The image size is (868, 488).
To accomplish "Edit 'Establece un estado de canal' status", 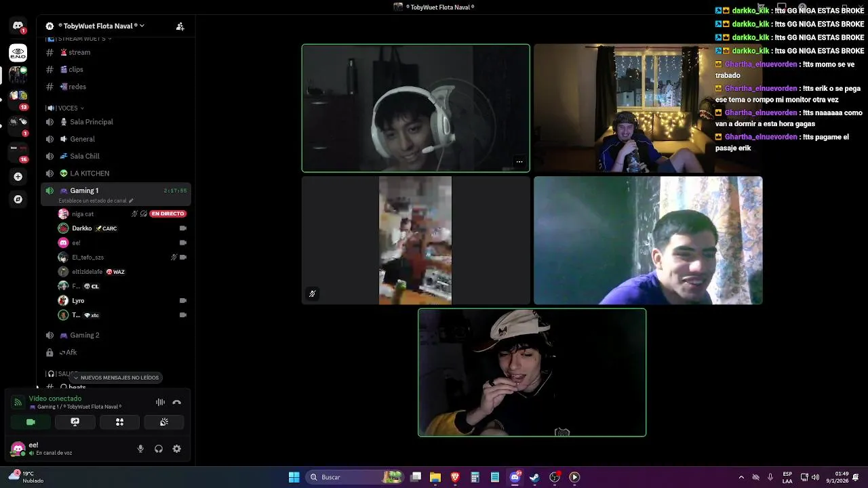I will (x=96, y=201).
